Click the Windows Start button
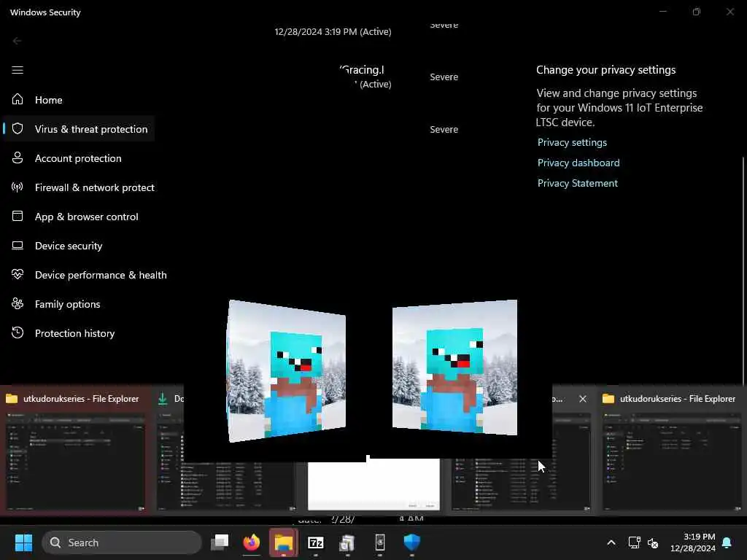Viewport: 747px width, 560px height. coord(23,542)
